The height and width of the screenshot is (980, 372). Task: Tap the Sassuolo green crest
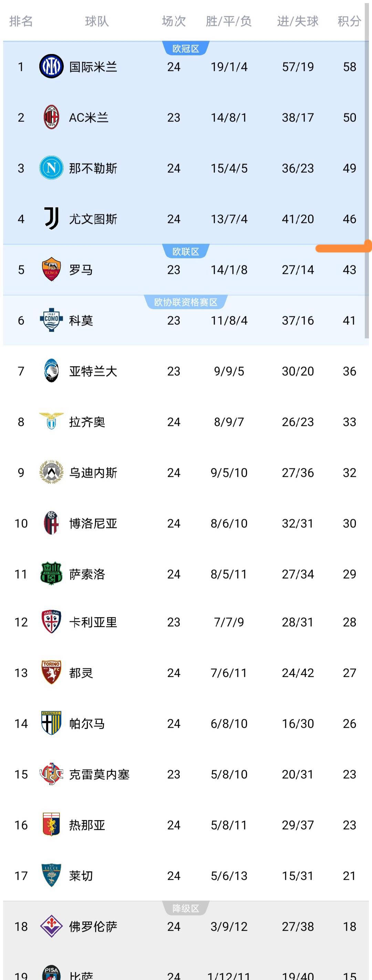(51, 574)
